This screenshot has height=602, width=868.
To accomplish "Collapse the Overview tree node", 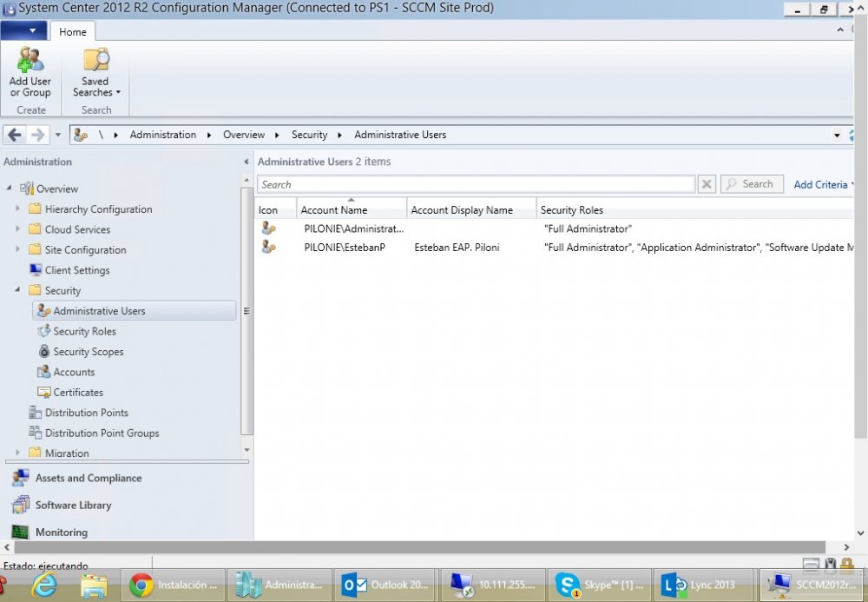I will 9,189.
